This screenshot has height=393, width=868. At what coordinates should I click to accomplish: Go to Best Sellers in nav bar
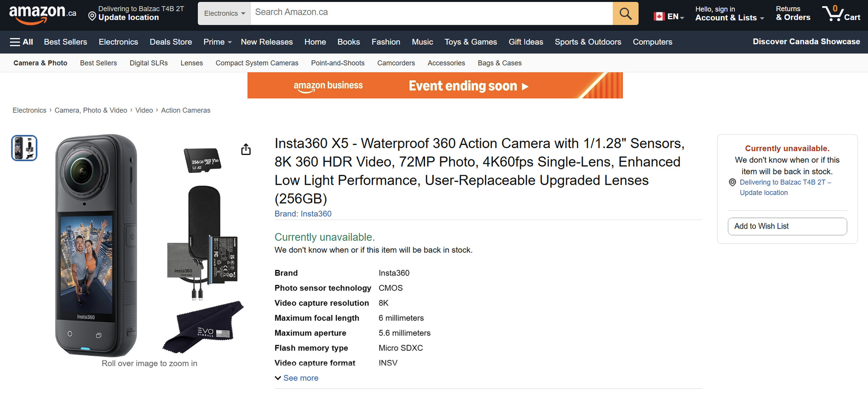66,42
